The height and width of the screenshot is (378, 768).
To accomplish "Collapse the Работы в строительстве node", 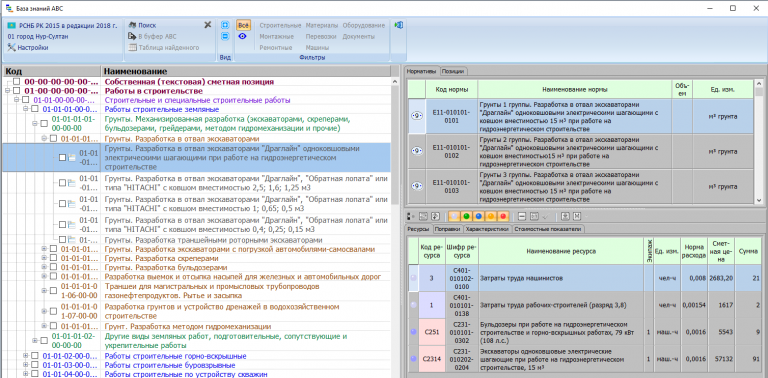I will click(x=7, y=91).
